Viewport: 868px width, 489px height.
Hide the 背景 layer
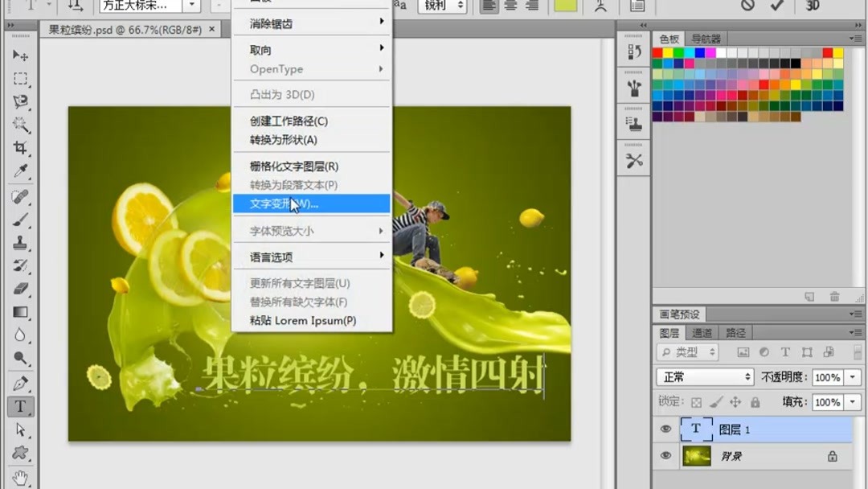[665, 456]
